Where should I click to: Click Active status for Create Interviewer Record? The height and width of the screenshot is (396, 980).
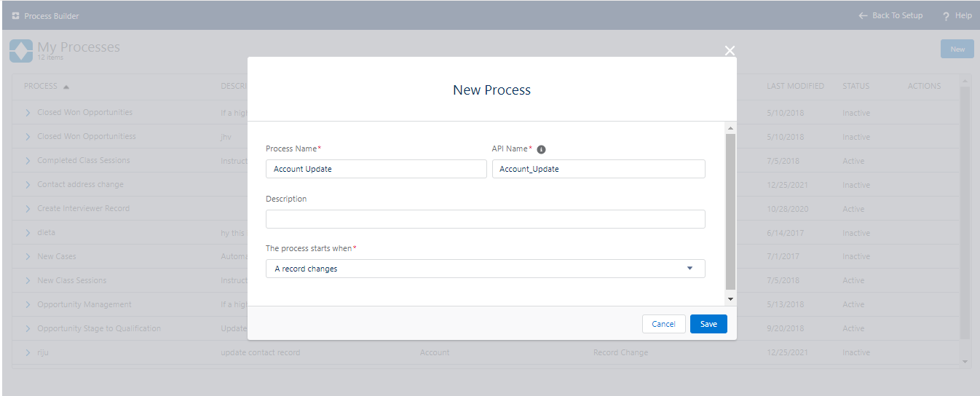coord(853,209)
